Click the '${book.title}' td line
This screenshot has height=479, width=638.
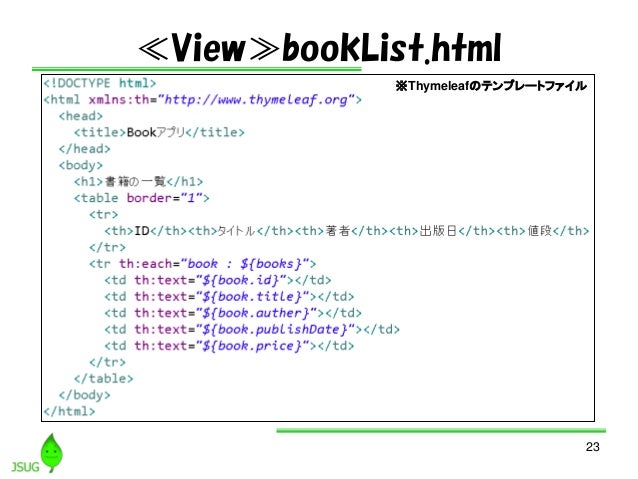coord(229,297)
